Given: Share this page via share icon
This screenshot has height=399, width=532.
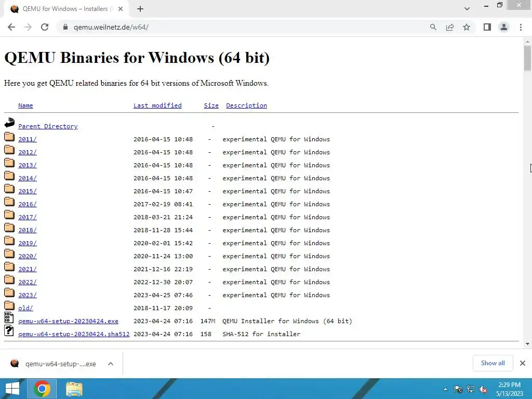Looking at the screenshot, I should tap(450, 27).
